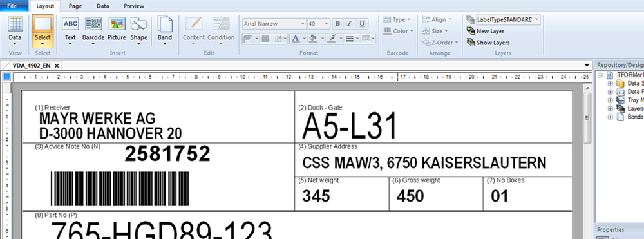Open the line style options

click(368, 39)
